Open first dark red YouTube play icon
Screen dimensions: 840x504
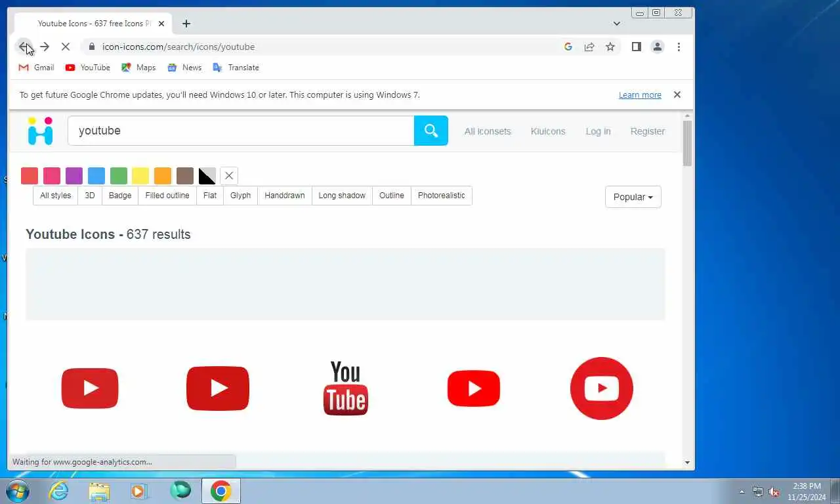click(90, 388)
